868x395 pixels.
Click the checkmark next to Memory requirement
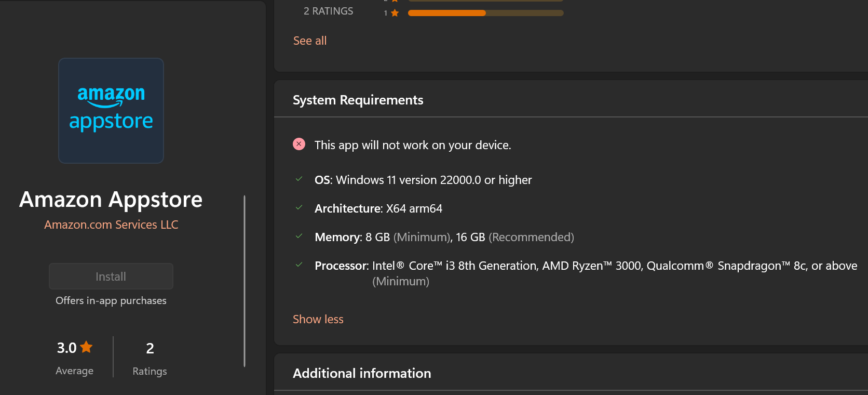299,236
